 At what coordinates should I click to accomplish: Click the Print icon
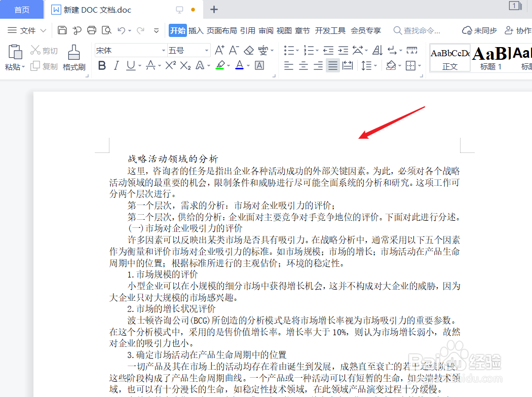pyautogui.click(x=92, y=30)
